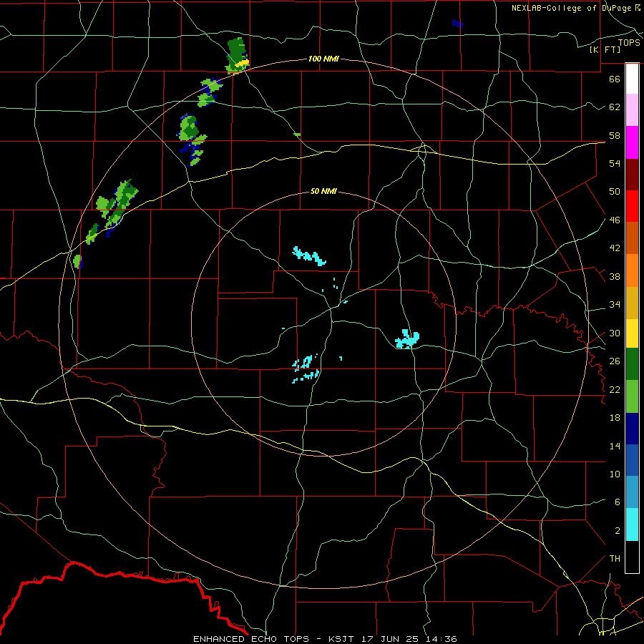Click the "2" legend value
The image size is (644, 644).
point(618,531)
